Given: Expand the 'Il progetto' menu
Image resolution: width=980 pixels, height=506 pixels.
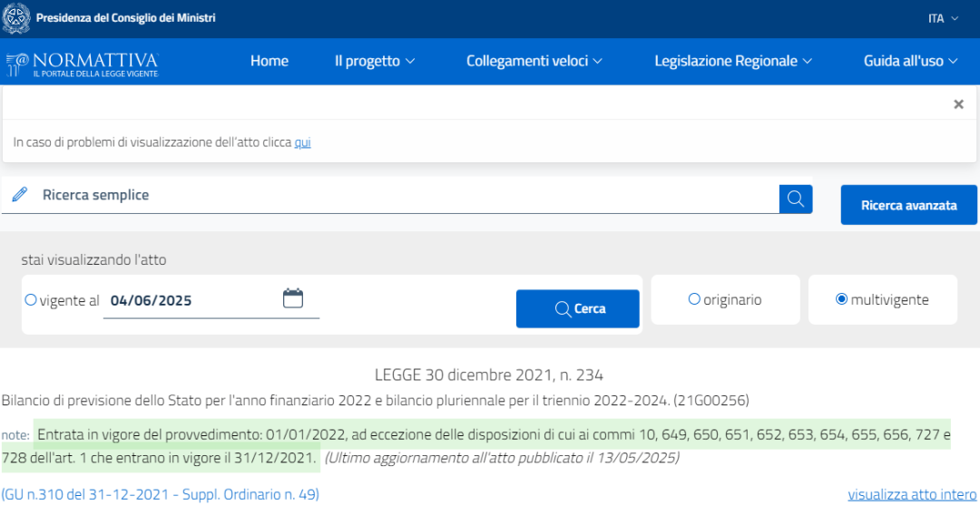Looking at the screenshot, I should [x=375, y=62].
